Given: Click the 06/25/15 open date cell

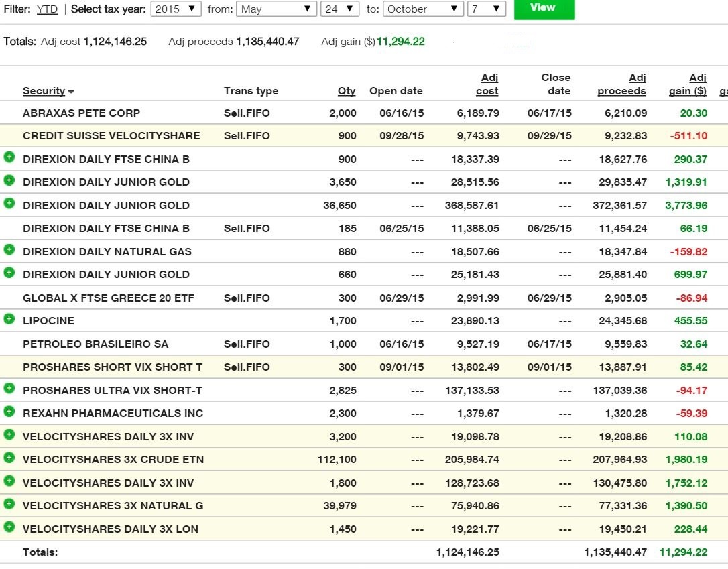Looking at the screenshot, I should click(402, 229).
